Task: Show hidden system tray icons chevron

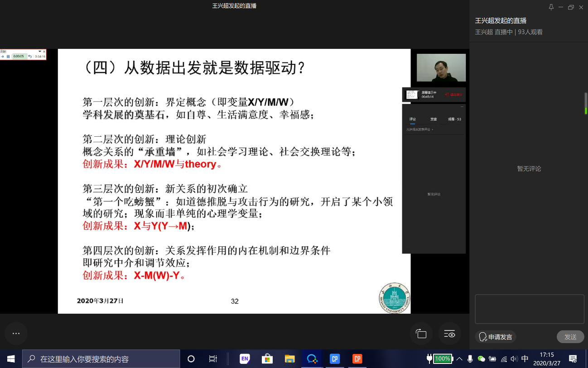Action: pyautogui.click(x=459, y=359)
